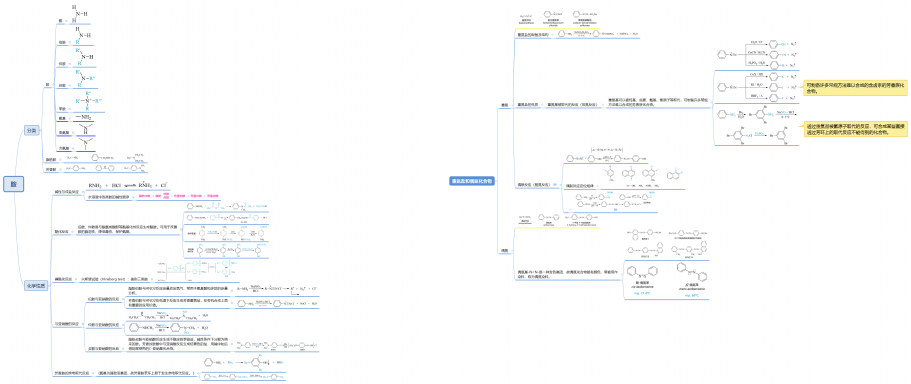Click the RNH2 + HCl equation image

(128, 185)
